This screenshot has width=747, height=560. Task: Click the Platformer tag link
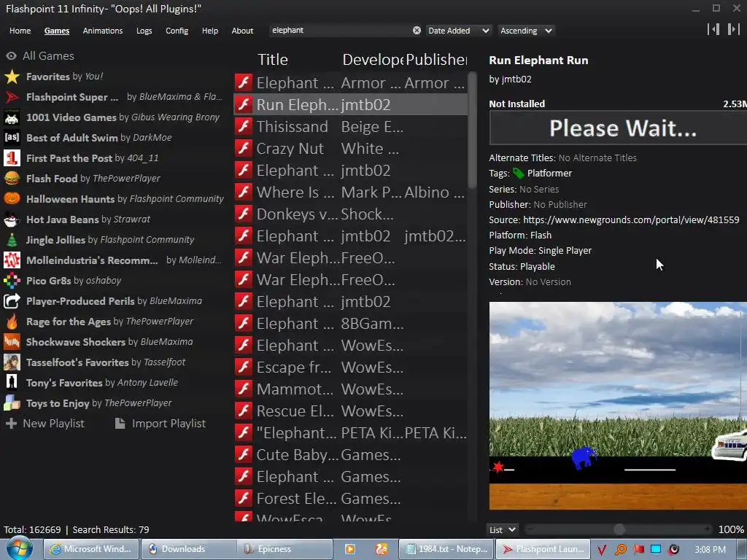pos(549,174)
